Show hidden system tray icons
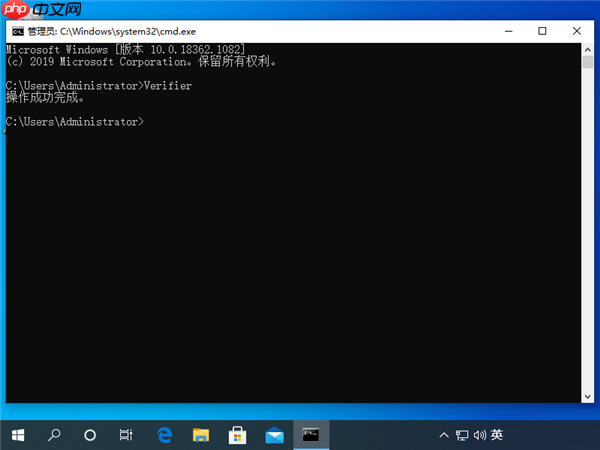This screenshot has width=600, height=450. click(x=444, y=435)
